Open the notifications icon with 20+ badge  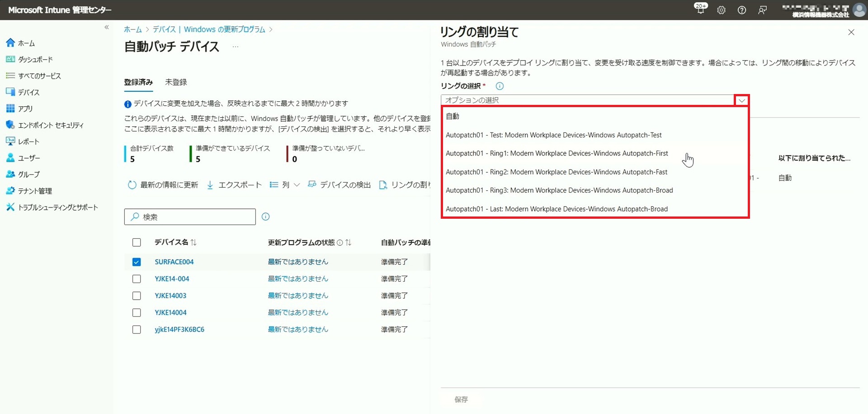click(x=701, y=9)
